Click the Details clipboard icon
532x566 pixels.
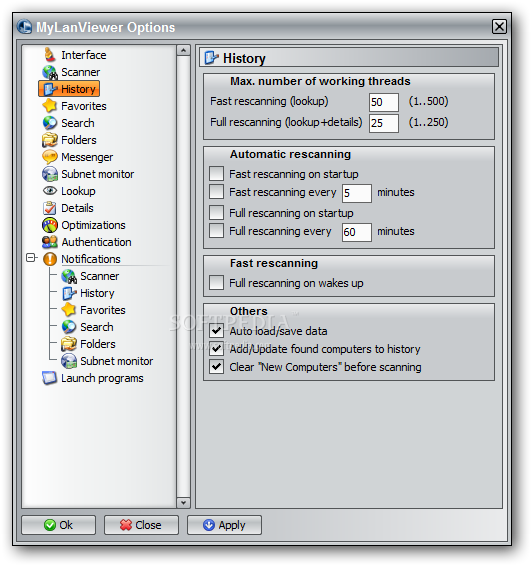50,208
